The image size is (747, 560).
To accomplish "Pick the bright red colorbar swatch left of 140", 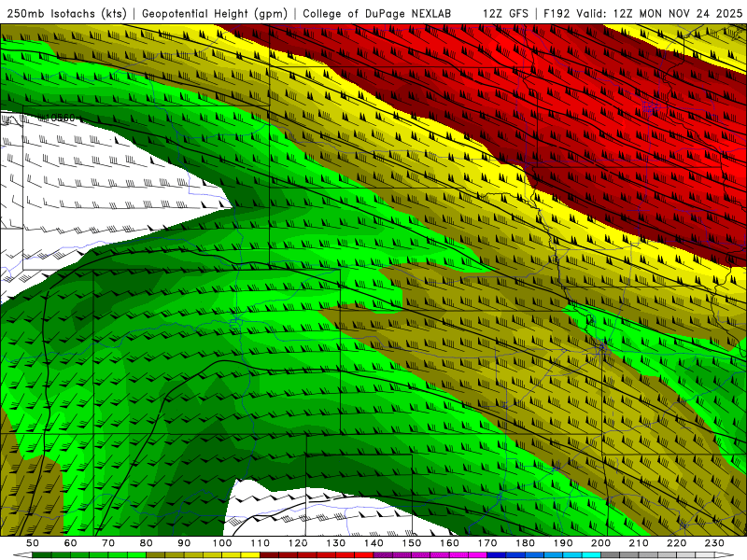I will point(364,555).
